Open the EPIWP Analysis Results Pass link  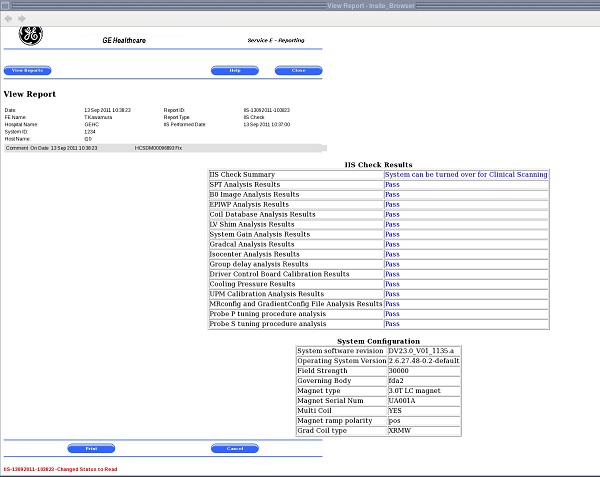coord(392,205)
